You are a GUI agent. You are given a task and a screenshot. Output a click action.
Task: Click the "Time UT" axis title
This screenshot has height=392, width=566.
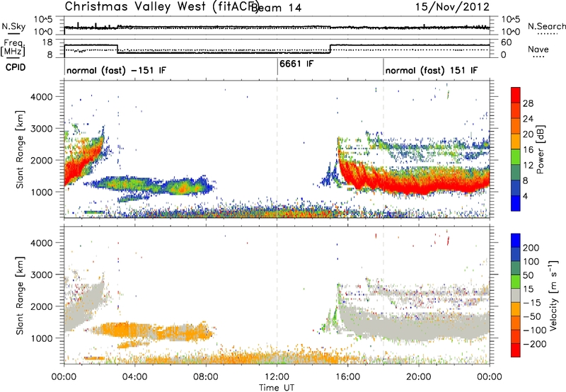[x=277, y=388]
